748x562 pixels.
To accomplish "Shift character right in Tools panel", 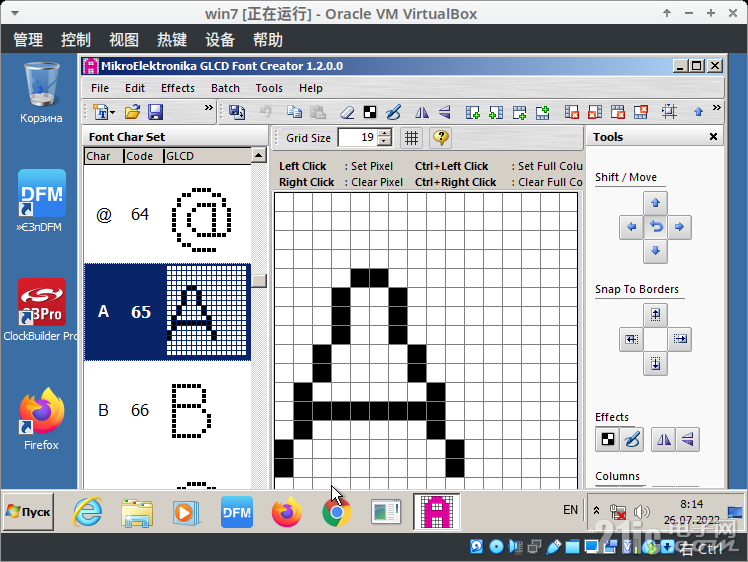I will coord(679,227).
